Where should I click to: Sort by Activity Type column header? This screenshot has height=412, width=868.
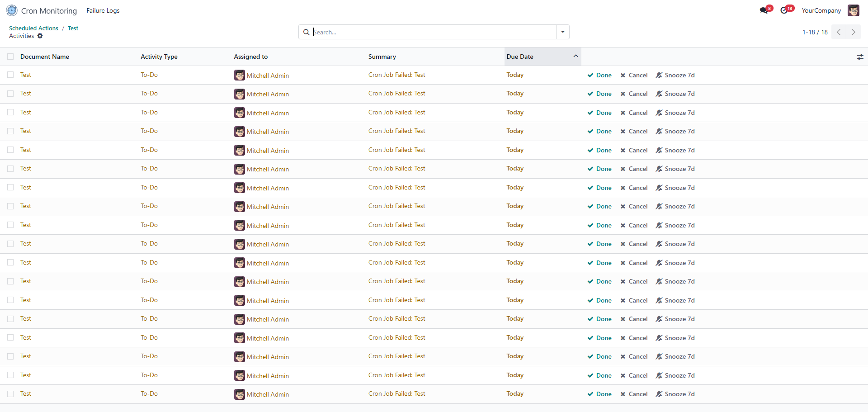(159, 57)
